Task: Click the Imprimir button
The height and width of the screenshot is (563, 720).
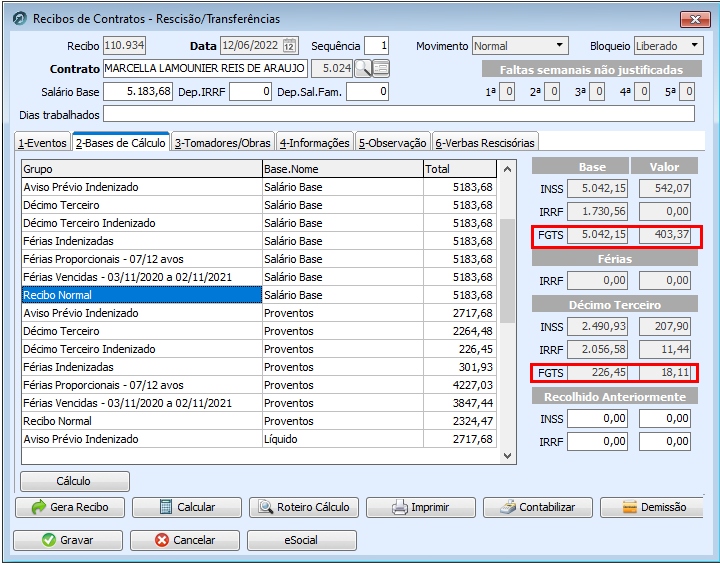Action: pos(421,507)
